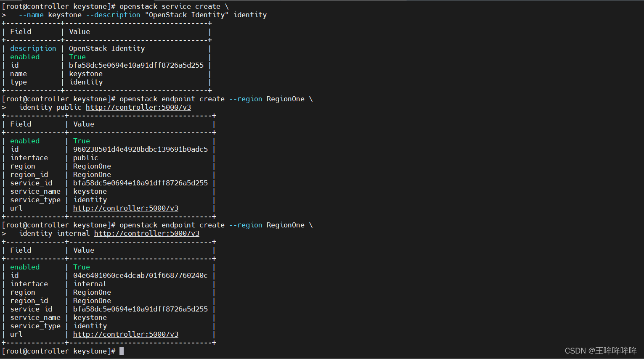Click 'identity' type value in service table
The image size is (644, 359).
click(86, 82)
